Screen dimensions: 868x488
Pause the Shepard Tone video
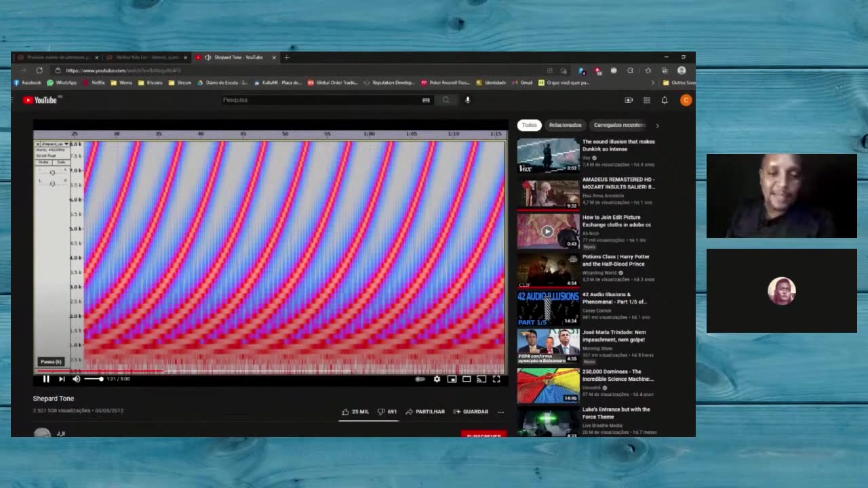46,379
